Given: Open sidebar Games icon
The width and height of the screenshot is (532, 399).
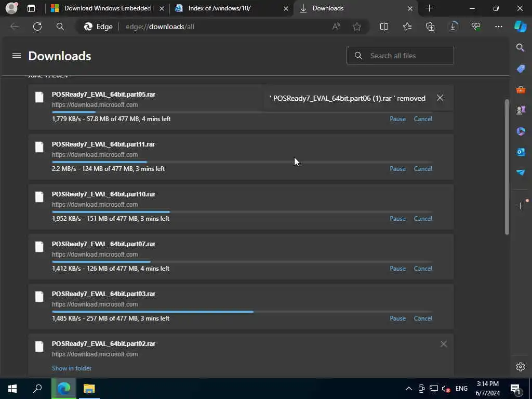Looking at the screenshot, I should click(521, 110).
